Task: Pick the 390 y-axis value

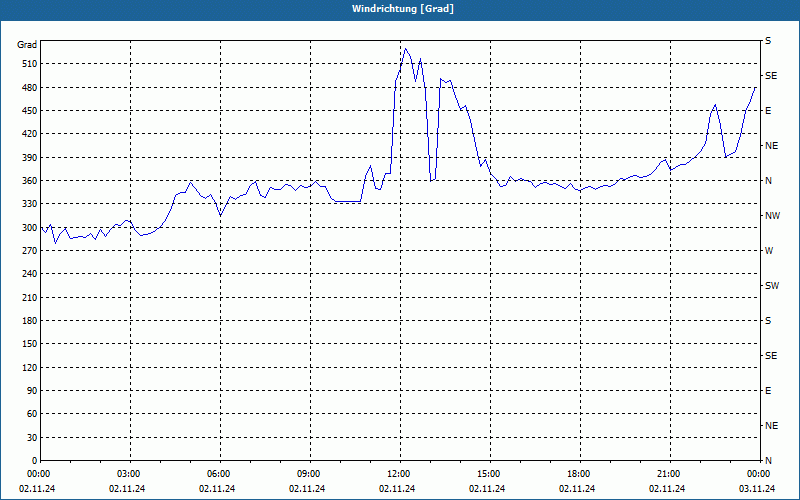Action: click(x=30, y=157)
